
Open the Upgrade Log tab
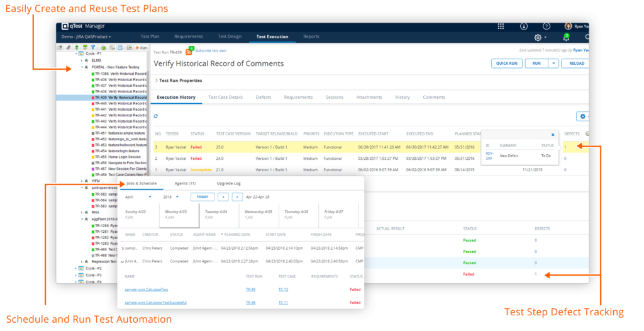point(228,183)
